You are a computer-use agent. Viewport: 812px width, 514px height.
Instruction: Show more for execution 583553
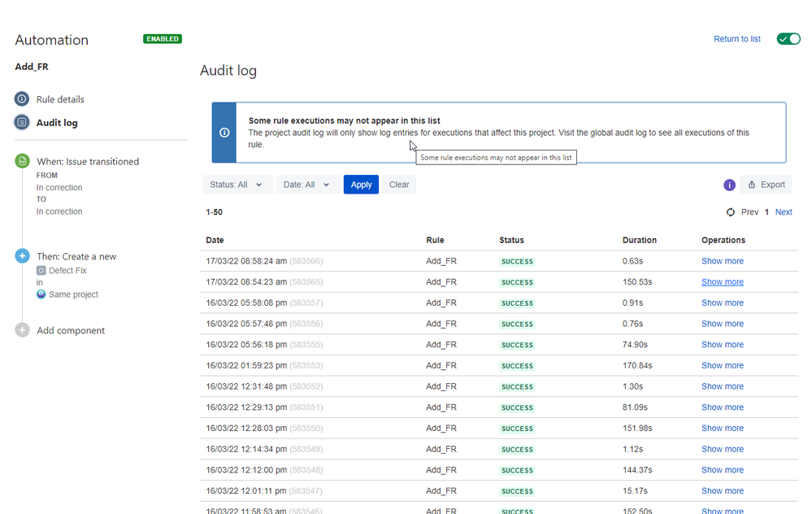(723, 365)
